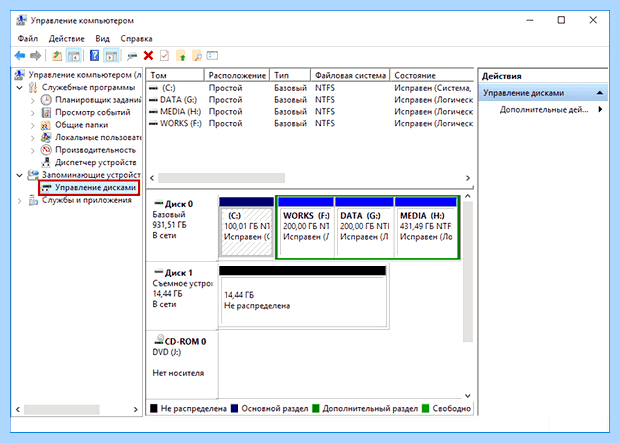Expand the Просмотр событий node

point(33,113)
